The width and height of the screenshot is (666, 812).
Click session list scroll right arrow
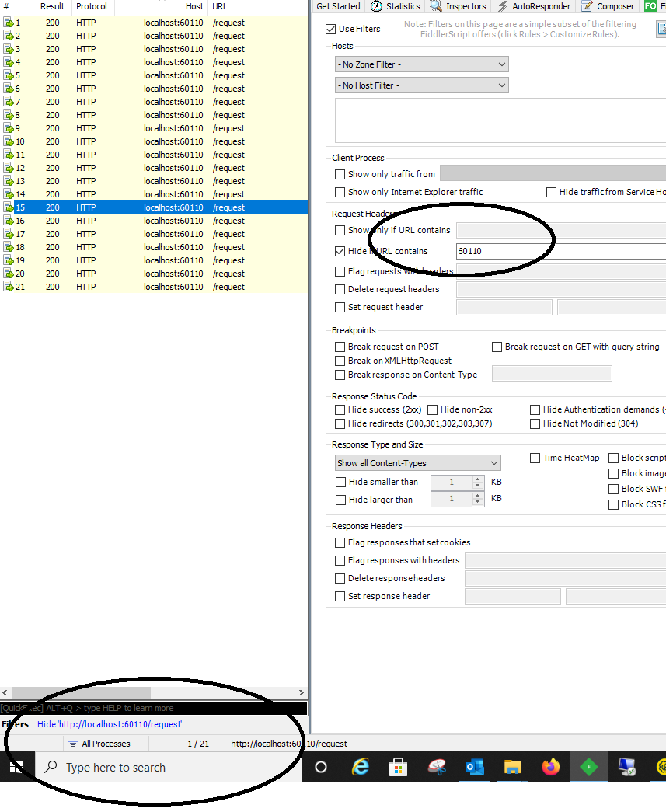[x=302, y=692]
